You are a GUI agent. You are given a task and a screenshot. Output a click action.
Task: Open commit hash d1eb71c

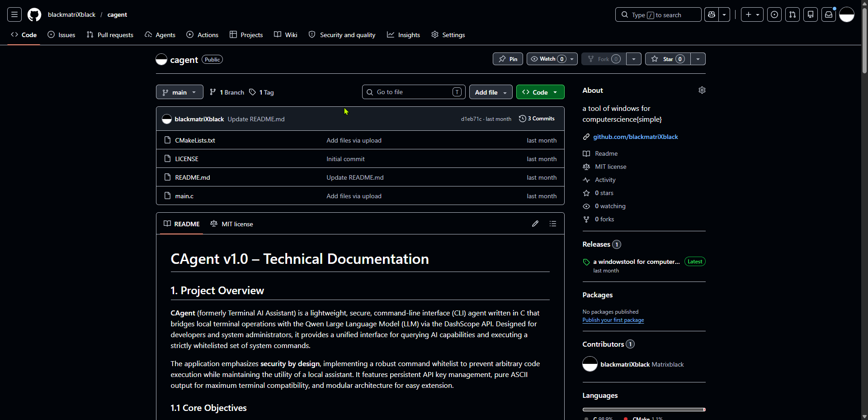click(x=471, y=119)
